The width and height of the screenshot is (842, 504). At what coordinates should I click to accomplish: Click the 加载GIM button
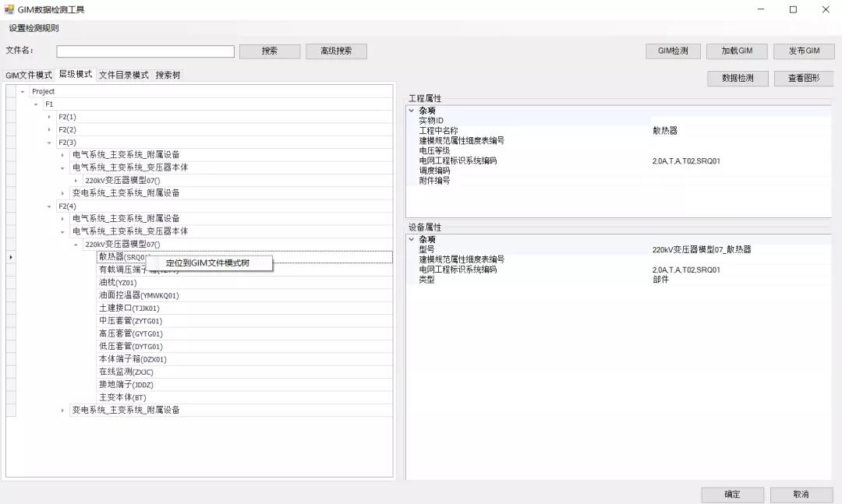click(737, 51)
